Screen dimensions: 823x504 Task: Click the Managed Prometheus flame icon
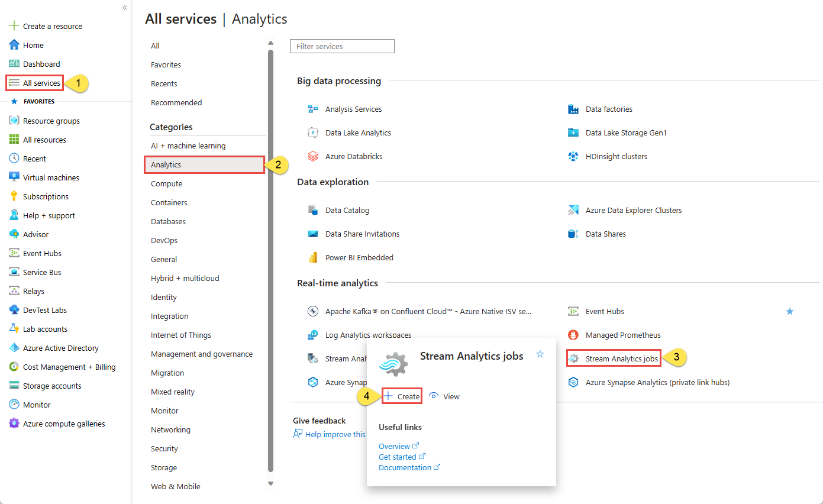click(573, 335)
